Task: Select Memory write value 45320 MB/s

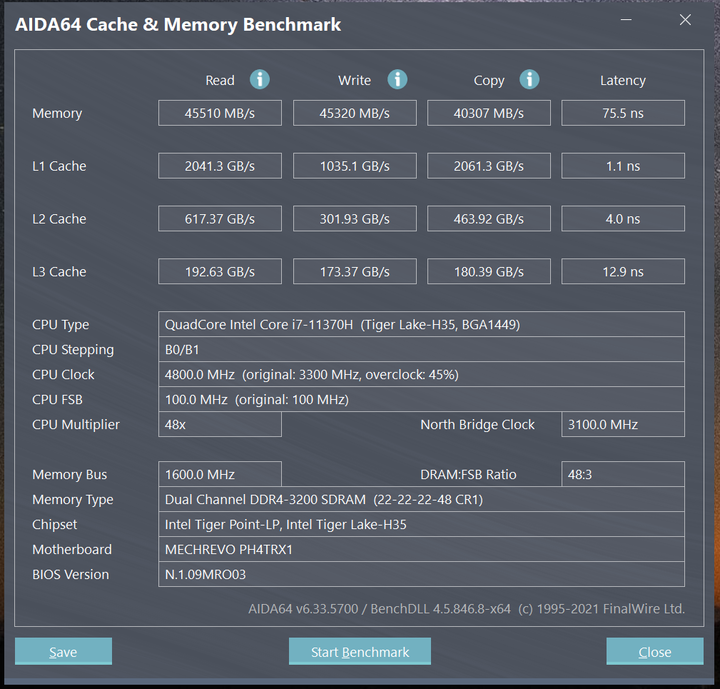Action: tap(354, 113)
